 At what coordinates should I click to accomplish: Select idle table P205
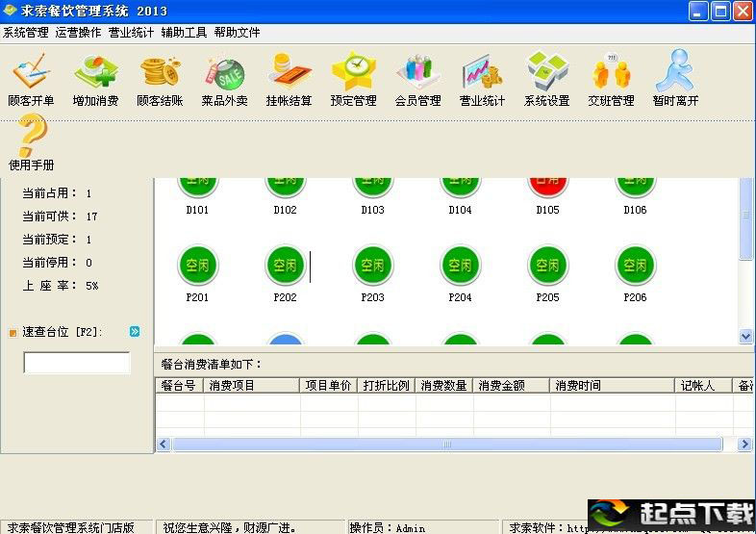tap(547, 265)
